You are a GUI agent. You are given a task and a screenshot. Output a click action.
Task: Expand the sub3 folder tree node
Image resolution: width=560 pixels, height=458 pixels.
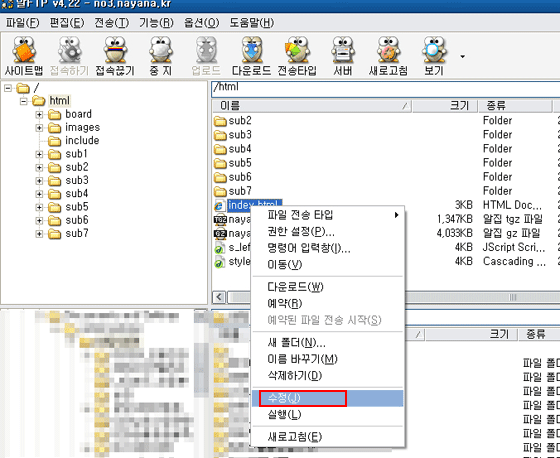click(x=39, y=181)
